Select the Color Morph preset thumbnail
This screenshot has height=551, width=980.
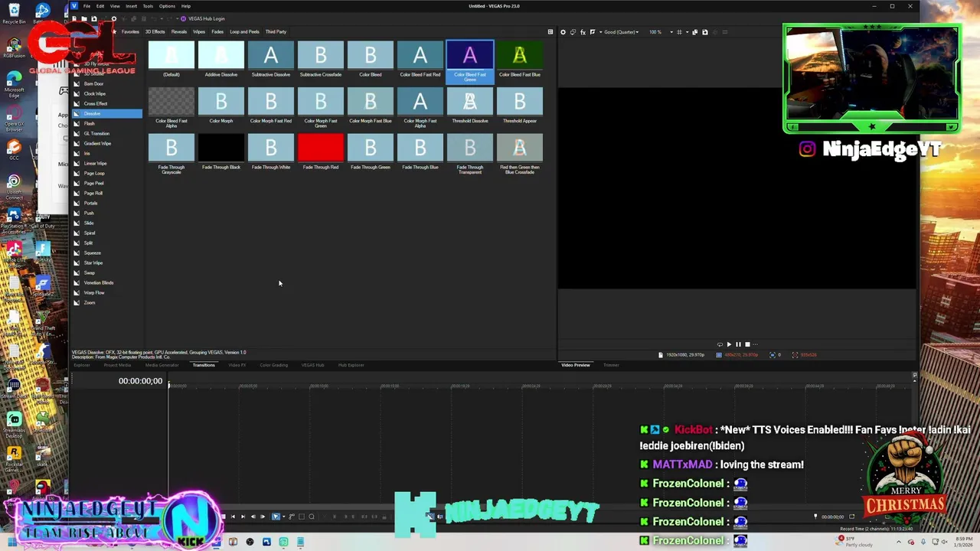(x=221, y=102)
